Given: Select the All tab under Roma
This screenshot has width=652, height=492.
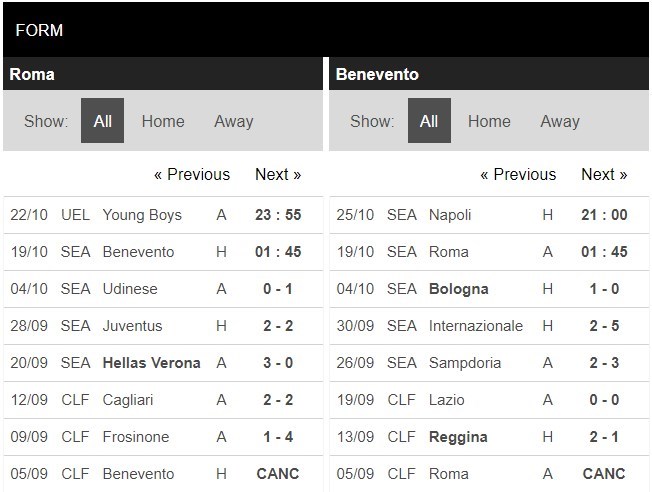Looking at the screenshot, I should [102, 121].
